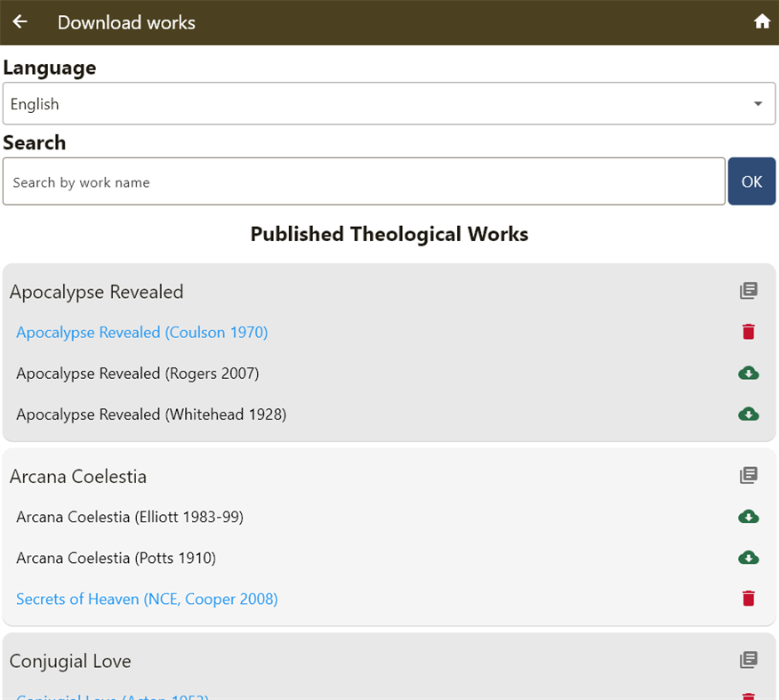Select the Arcana Coelestia section header
The width and height of the screenshot is (779, 700).
pos(77,475)
